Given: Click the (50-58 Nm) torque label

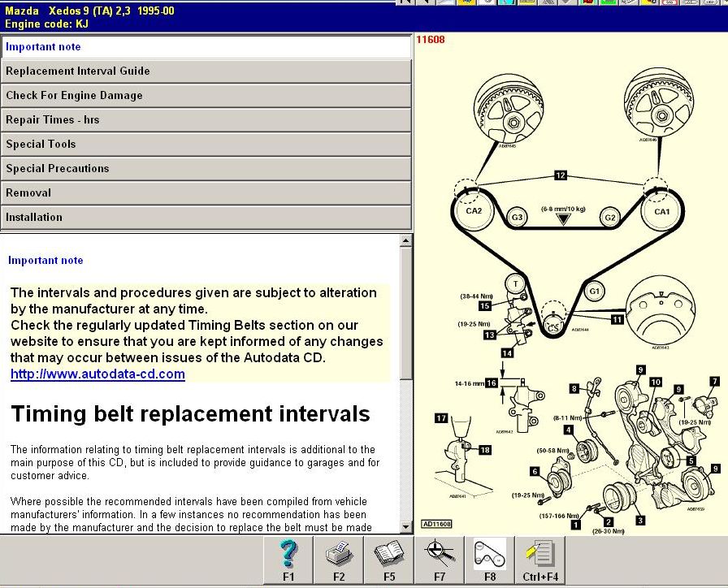Looking at the screenshot, I should (553, 450).
